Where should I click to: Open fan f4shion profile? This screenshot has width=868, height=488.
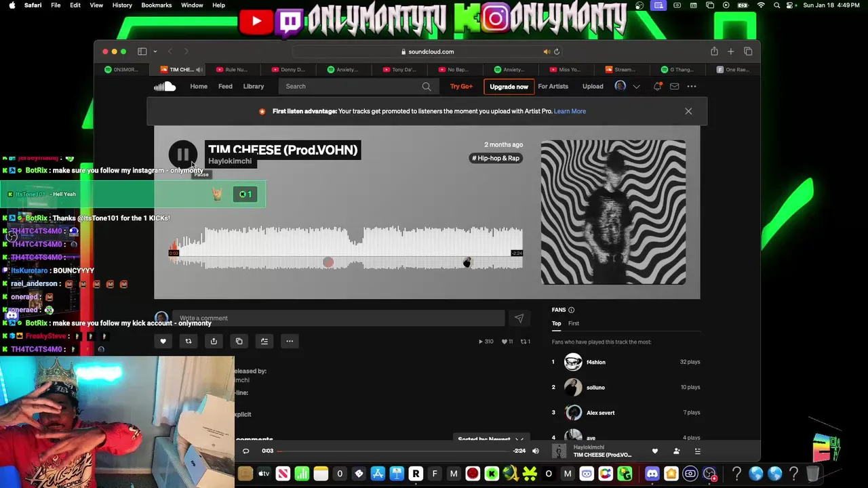coord(595,362)
